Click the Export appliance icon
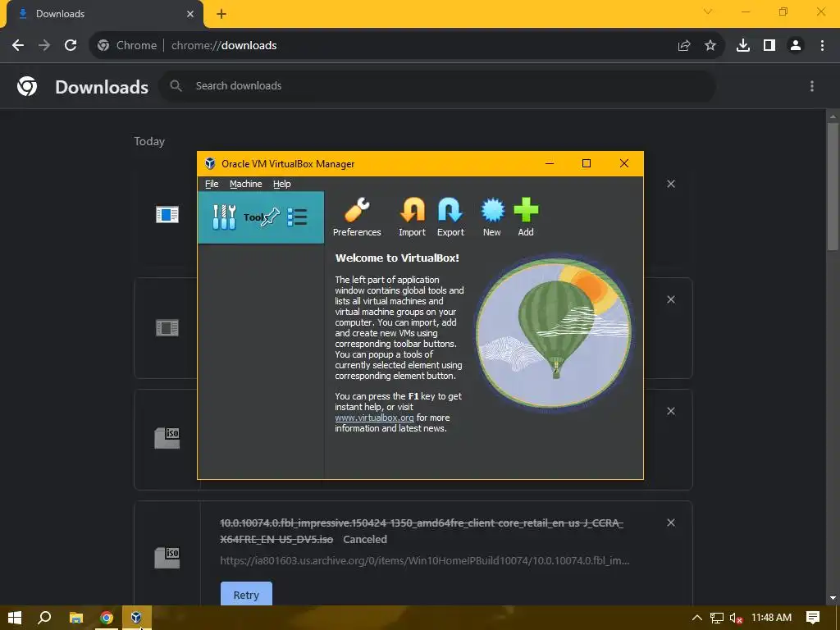 click(450, 210)
